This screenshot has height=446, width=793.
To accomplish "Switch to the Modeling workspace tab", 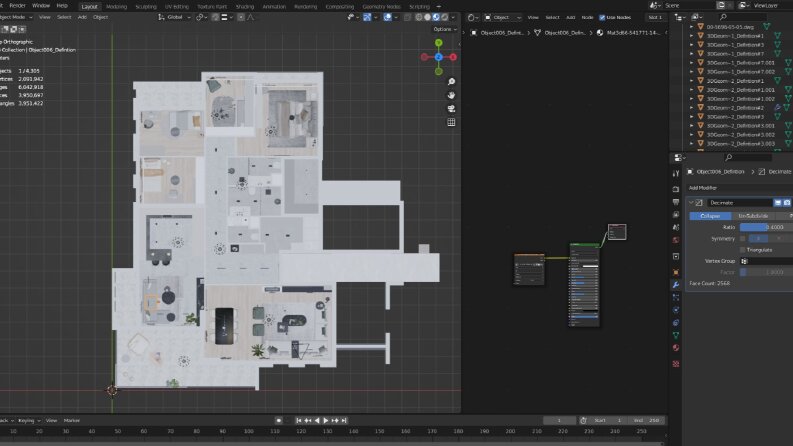I will tap(116, 7).
